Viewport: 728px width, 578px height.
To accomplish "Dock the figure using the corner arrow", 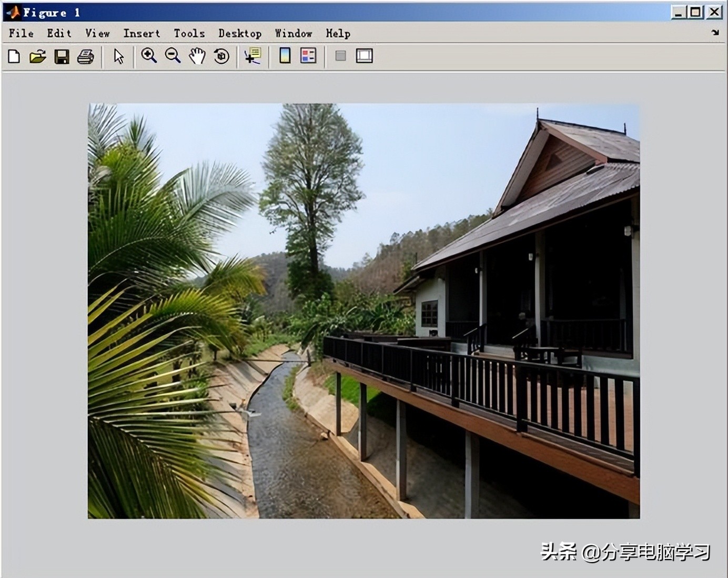I will (715, 33).
